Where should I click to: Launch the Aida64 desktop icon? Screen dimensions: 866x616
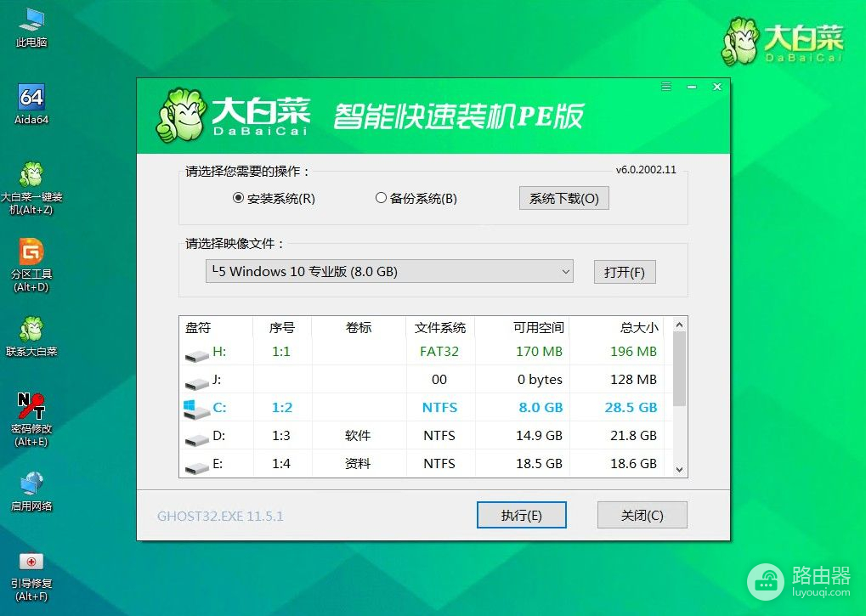(31, 105)
